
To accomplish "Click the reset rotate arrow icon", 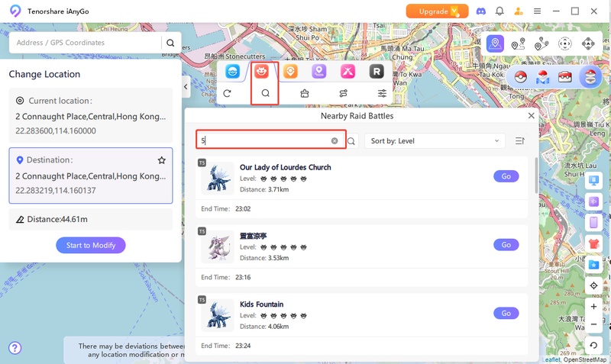I will [x=593, y=346].
